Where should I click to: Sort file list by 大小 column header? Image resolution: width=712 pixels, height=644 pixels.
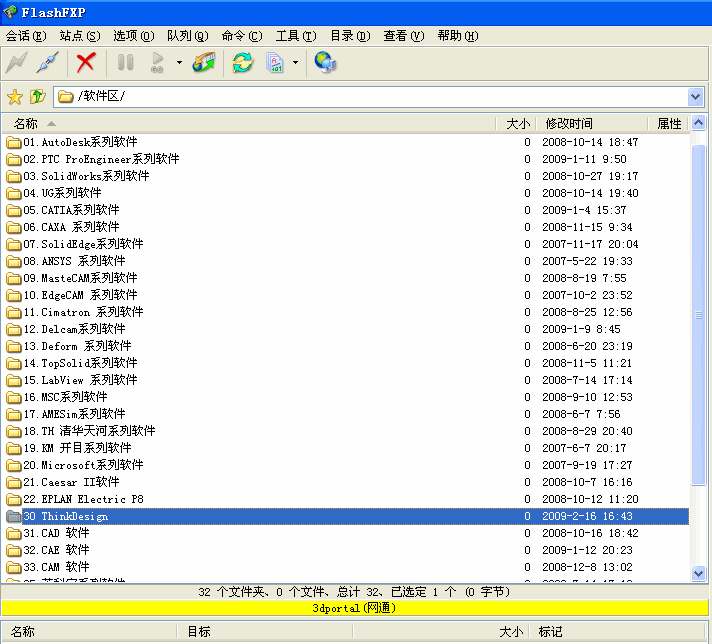coord(516,124)
